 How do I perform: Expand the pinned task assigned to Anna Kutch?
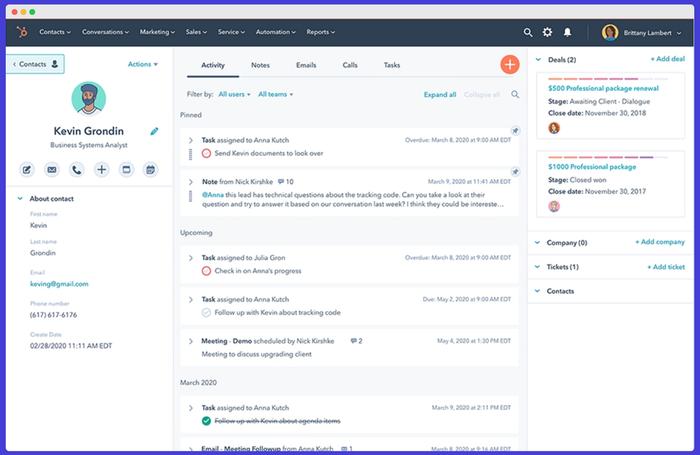pos(191,140)
